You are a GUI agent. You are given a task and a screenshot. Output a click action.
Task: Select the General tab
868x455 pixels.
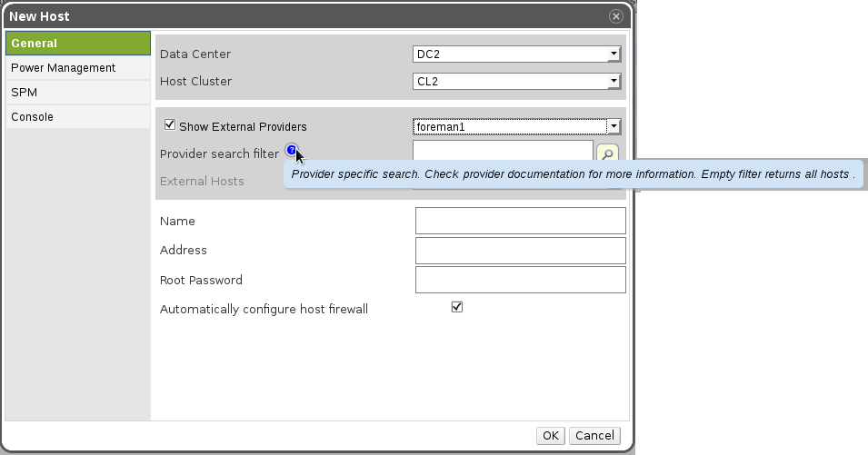click(x=78, y=44)
